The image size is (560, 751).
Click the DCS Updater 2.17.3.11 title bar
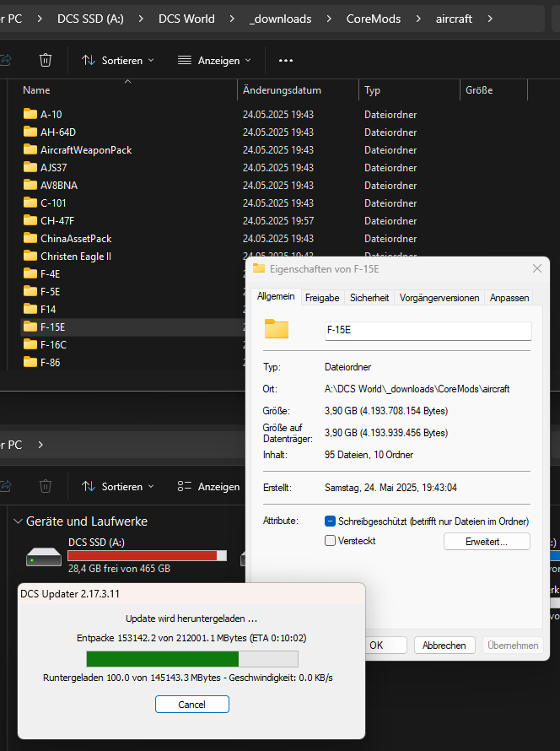pyautogui.click(x=191, y=594)
